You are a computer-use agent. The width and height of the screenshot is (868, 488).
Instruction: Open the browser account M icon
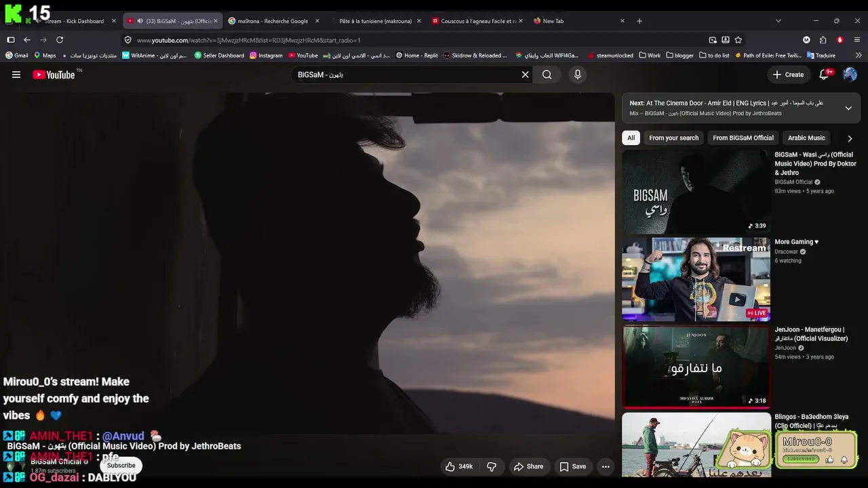[x=806, y=40]
